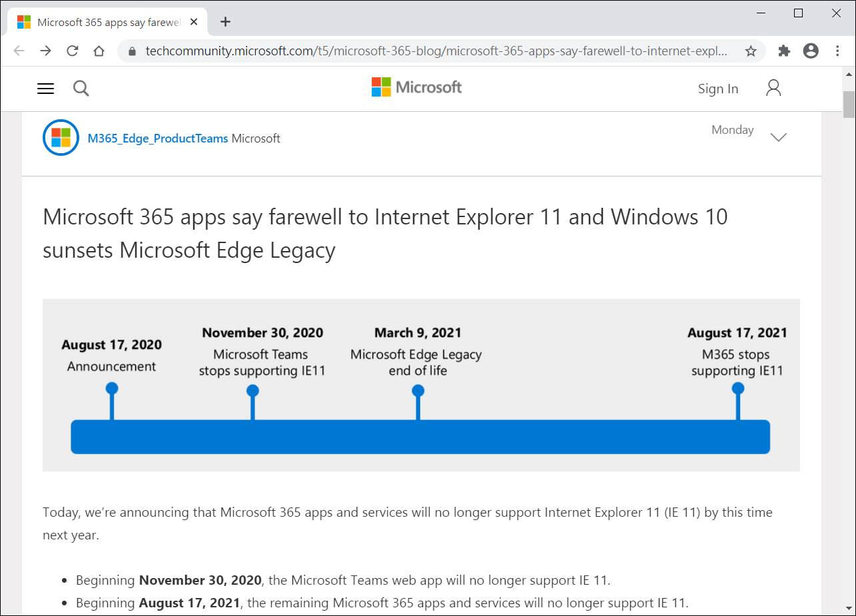This screenshot has height=616, width=856.
Task: Click the Chrome account avatar icon
Action: pyautogui.click(x=811, y=51)
